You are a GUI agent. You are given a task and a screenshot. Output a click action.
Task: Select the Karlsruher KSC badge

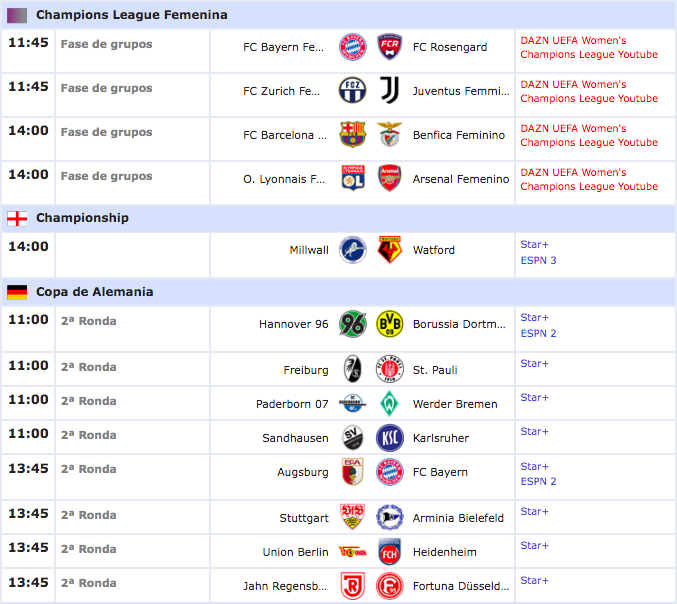pyautogui.click(x=389, y=438)
